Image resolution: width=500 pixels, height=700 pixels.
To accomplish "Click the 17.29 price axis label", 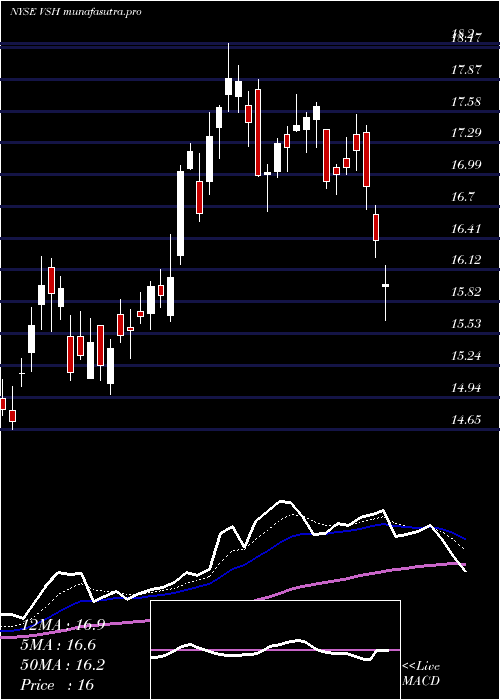I will (466, 133).
